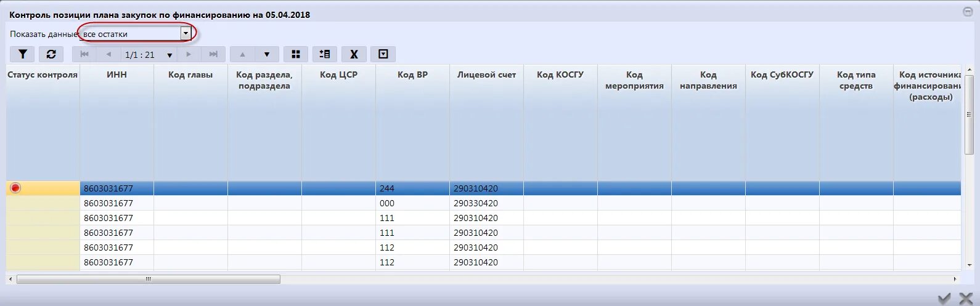This screenshot has height=306, width=980.
Task: Go to the next page
Action: (x=189, y=54)
